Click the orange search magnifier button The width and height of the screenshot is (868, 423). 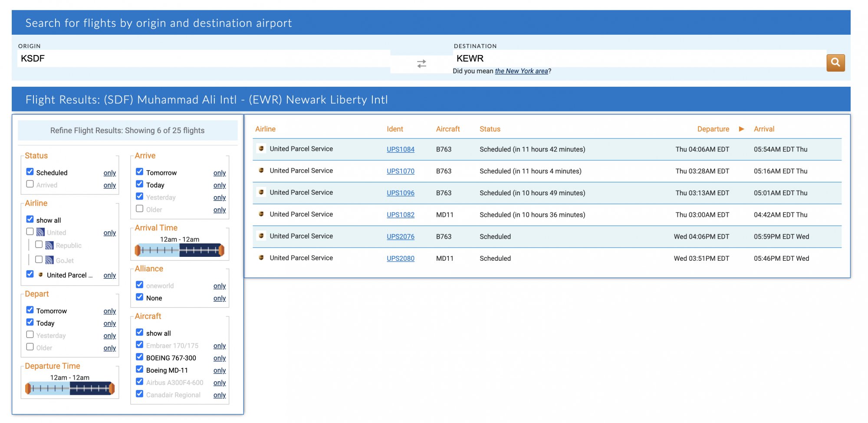click(x=835, y=63)
